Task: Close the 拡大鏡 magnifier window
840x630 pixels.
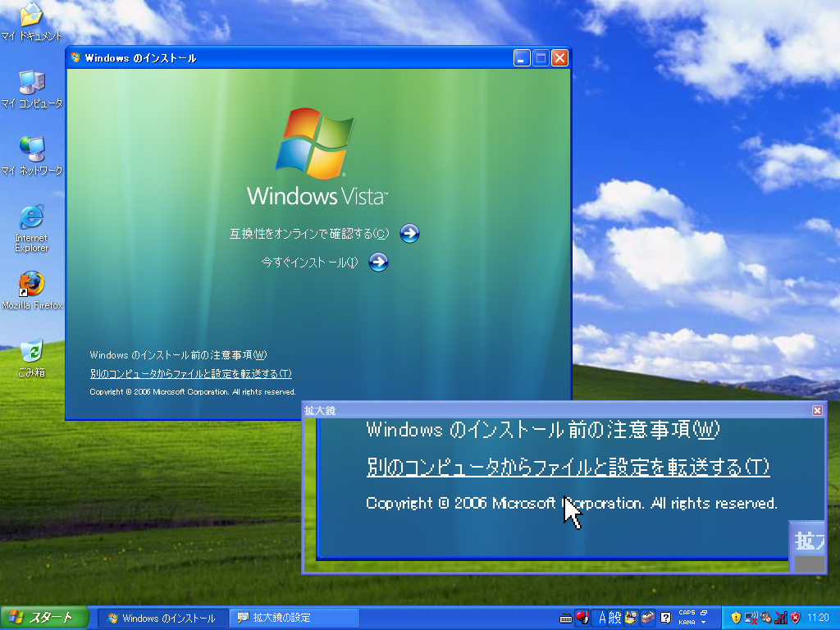Action: pyautogui.click(x=817, y=410)
